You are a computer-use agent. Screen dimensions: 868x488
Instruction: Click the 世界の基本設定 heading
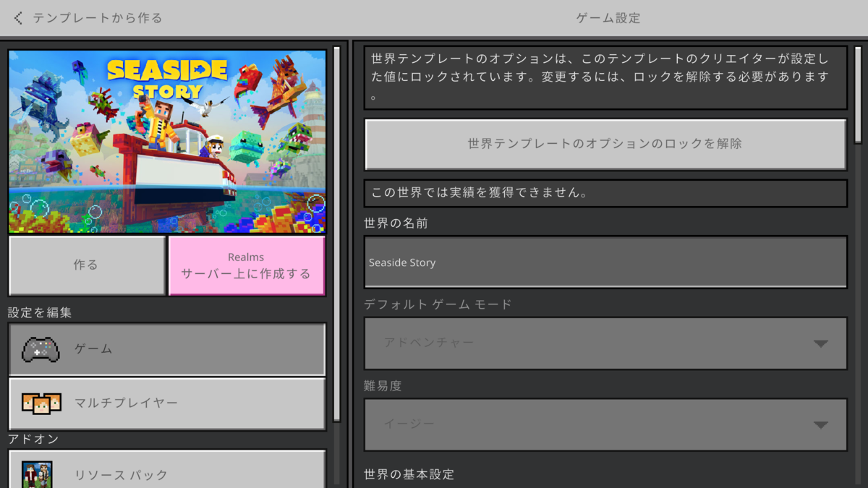[409, 474]
